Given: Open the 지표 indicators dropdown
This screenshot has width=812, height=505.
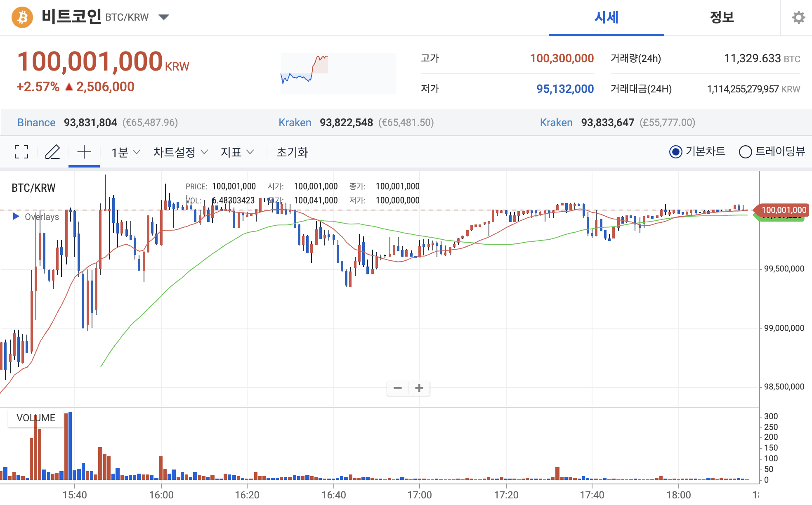Looking at the screenshot, I should [237, 152].
